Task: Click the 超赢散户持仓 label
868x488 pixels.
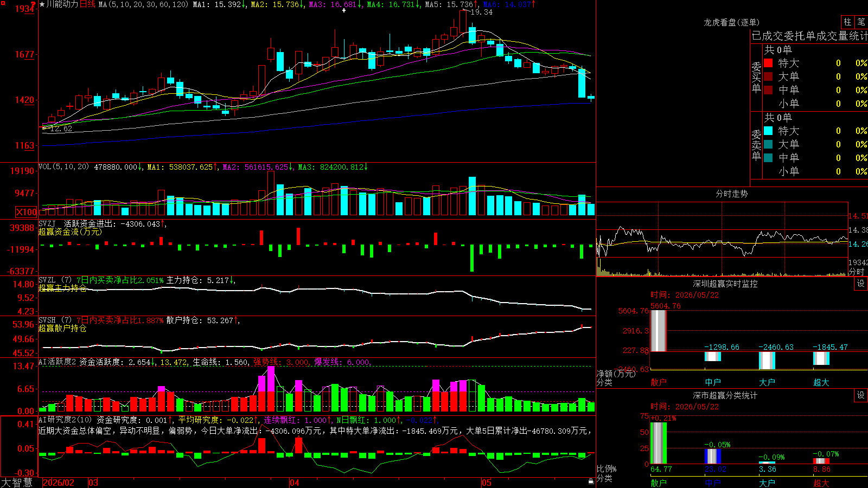Action: coord(62,328)
